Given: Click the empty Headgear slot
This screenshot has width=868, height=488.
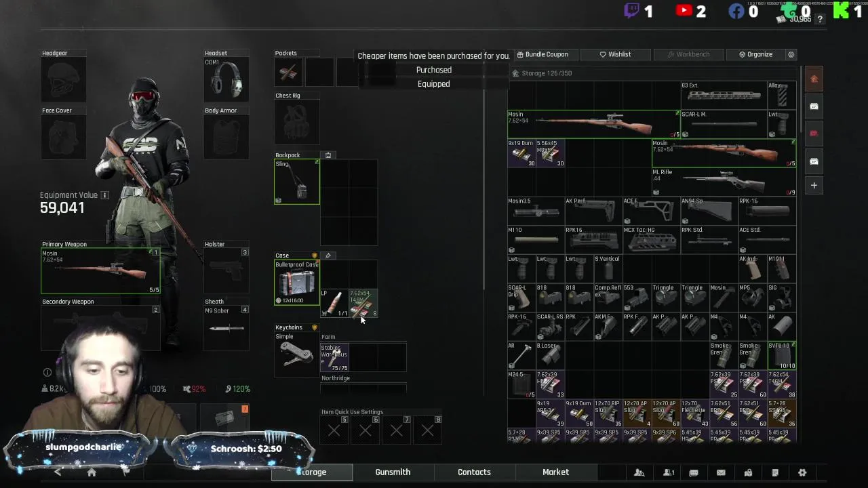Looking at the screenshot, I should tap(64, 80).
